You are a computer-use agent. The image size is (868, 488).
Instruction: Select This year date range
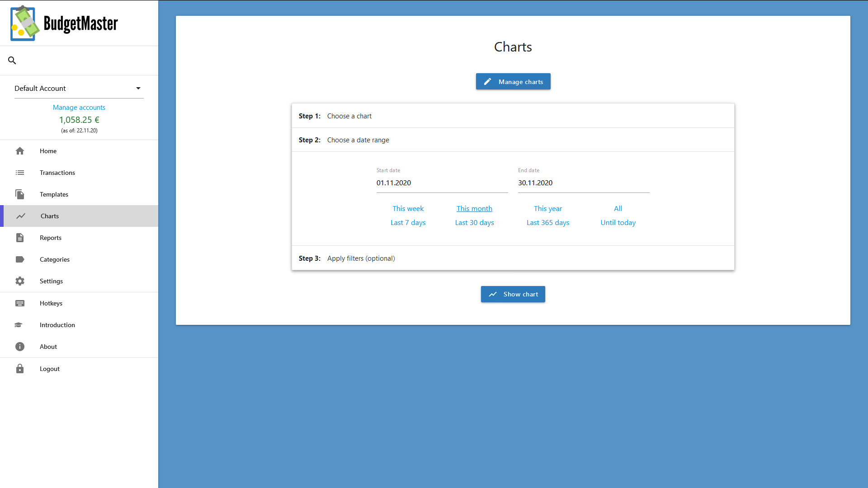[548, 209]
